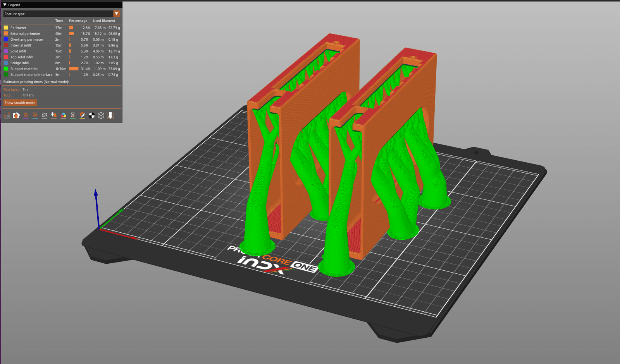Toggle print pauses hourglass icon
This screenshot has width=620, height=364.
72,115
